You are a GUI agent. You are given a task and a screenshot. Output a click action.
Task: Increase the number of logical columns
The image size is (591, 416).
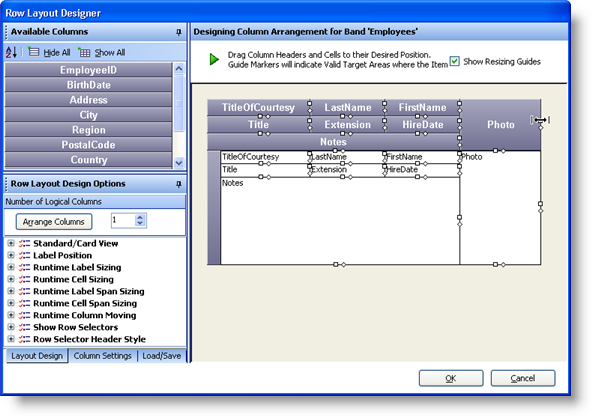click(x=140, y=217)
